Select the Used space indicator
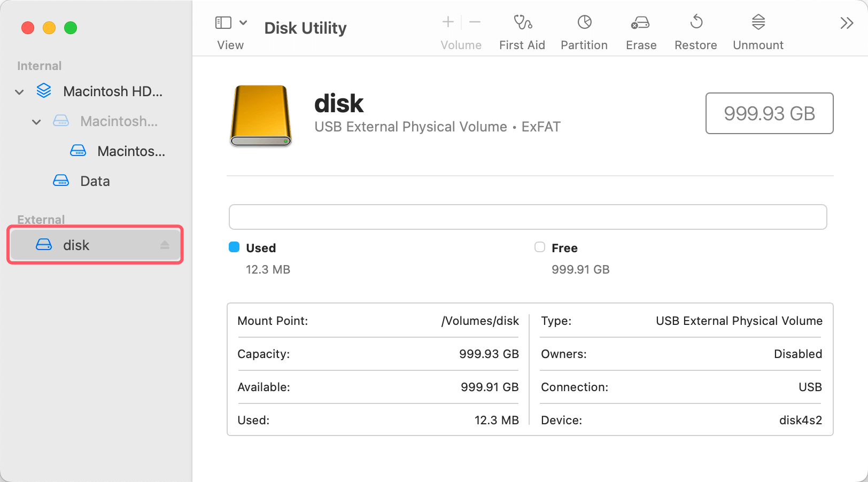Screen dimensions: 868x482 point(234,247)
